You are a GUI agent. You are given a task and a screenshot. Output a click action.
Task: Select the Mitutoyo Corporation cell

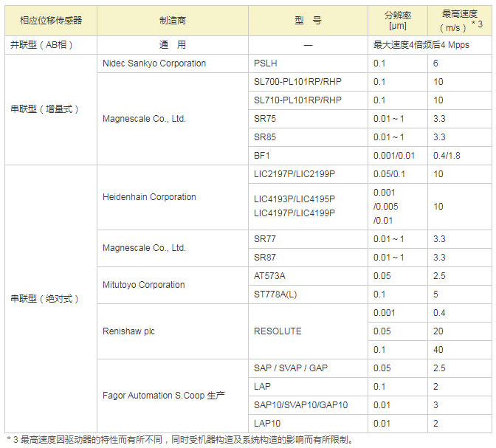pos(144,285)
